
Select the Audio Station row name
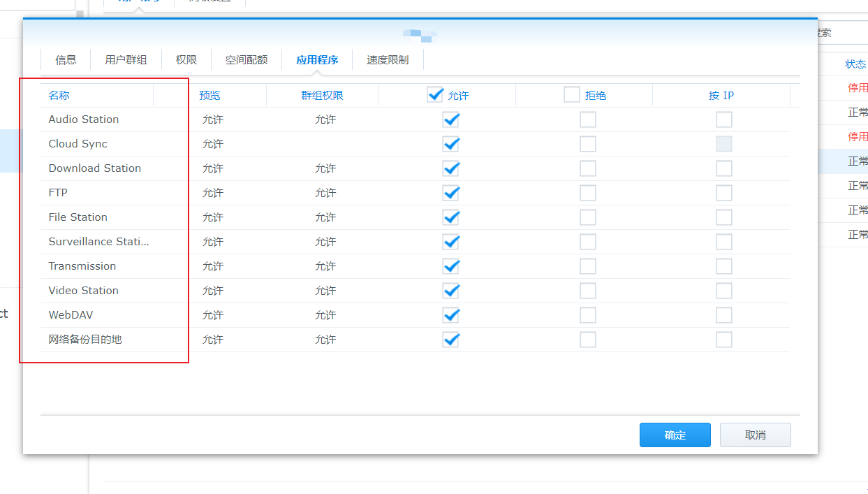pyautogui.click(x=84, y=119)
